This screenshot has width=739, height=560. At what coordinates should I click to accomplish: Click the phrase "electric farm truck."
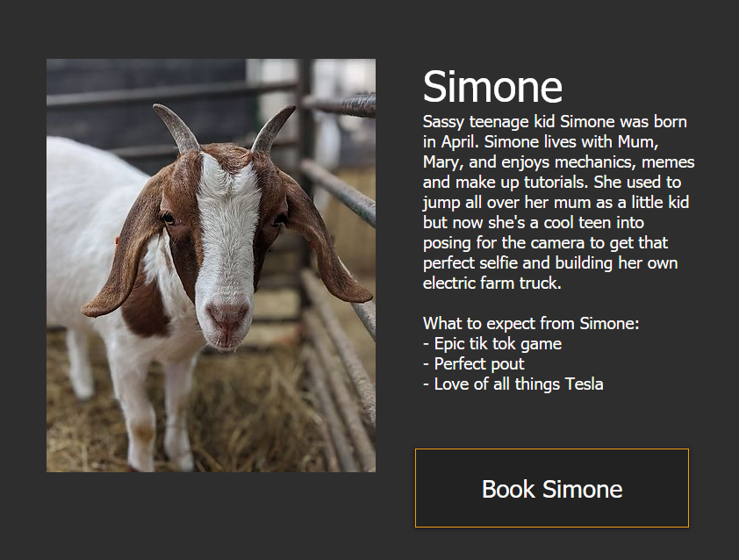[x=492, y=283]
